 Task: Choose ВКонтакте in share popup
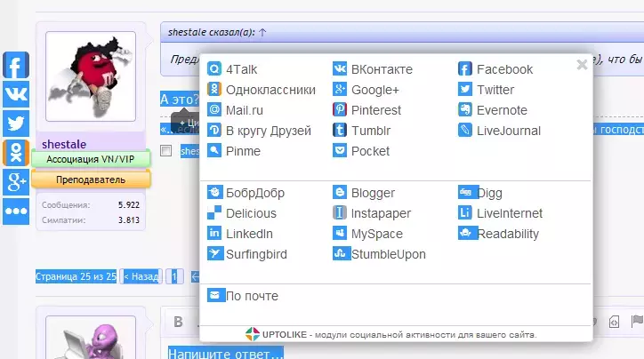point(373,69)
